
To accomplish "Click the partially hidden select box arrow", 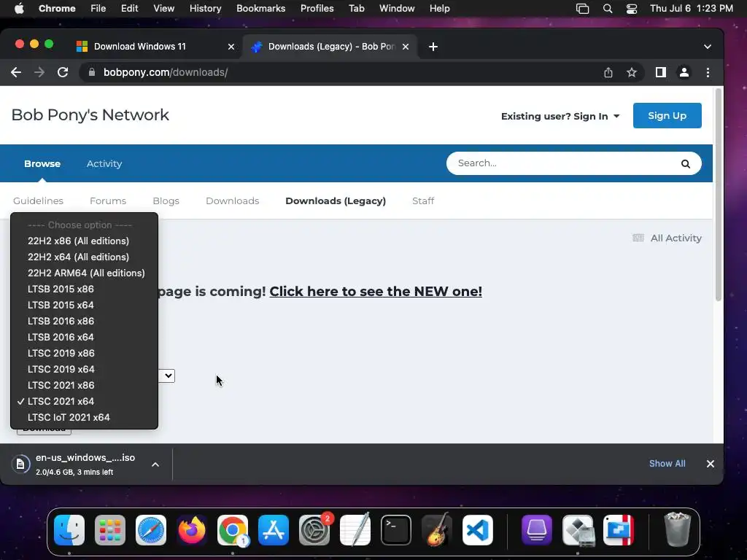I will point(169,376).
